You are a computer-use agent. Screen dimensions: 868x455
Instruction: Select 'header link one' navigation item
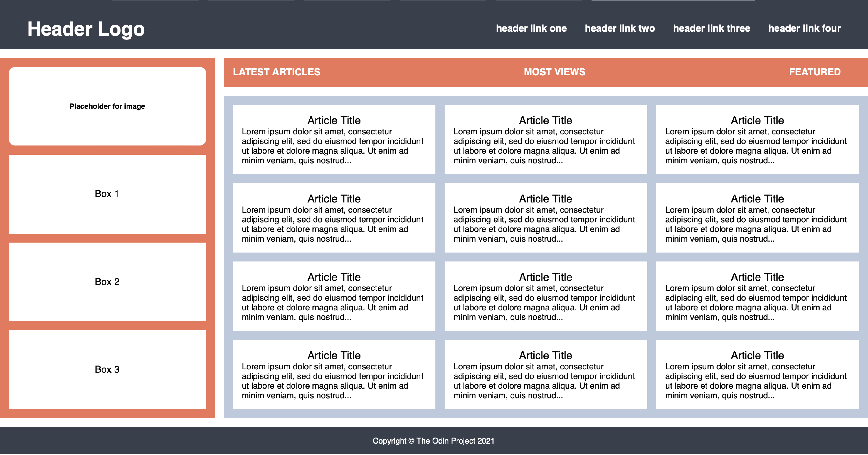pos(530,27)
